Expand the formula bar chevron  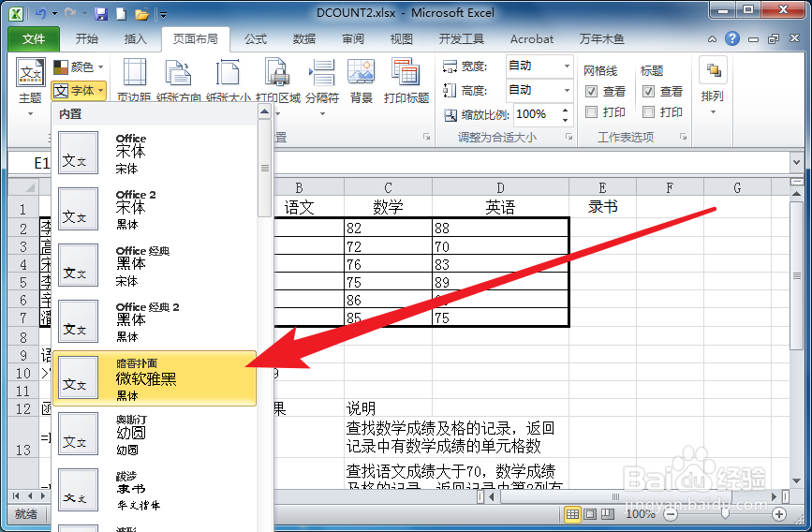pyautogui.click(x=796, y=163)
